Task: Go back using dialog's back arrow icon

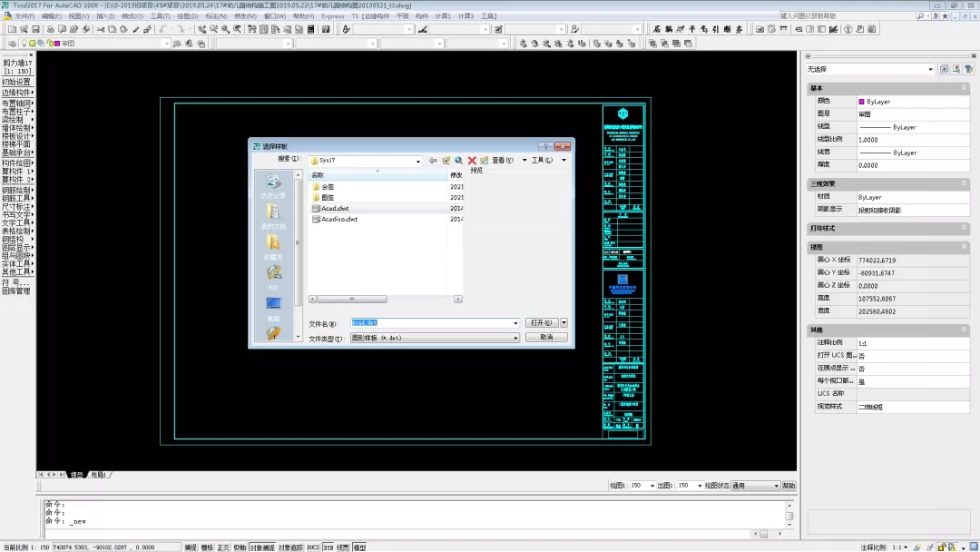Action: (x=433, y=161)
